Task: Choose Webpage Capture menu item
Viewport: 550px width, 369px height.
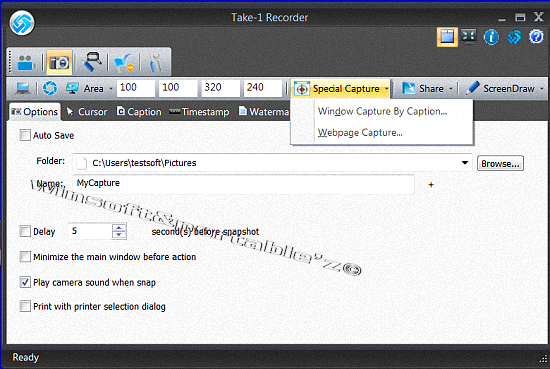Action: pyautogui.click(x=382, y=133)
